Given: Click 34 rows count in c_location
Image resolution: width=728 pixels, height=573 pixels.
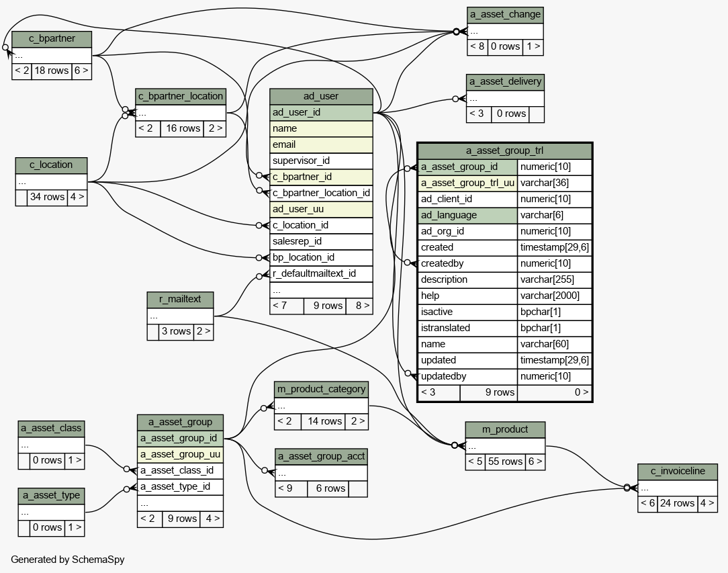Looking at the screenshot, I should point(48,197).
